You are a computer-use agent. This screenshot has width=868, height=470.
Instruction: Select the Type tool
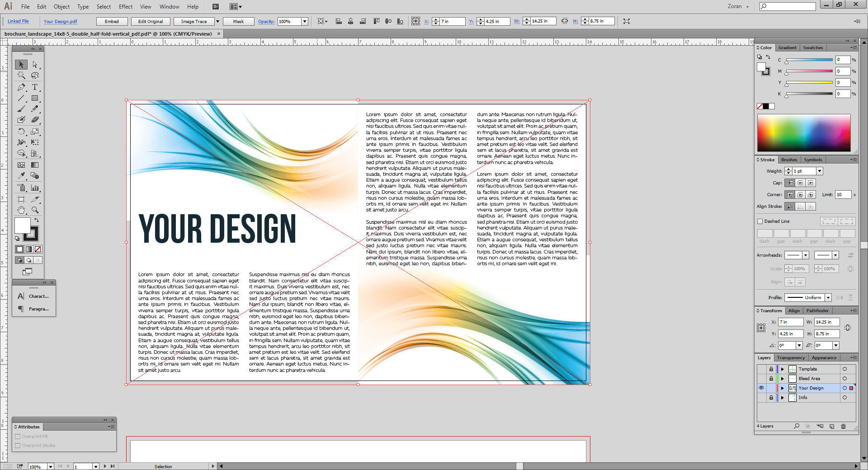pyautogui.click(x=35, y=87)
